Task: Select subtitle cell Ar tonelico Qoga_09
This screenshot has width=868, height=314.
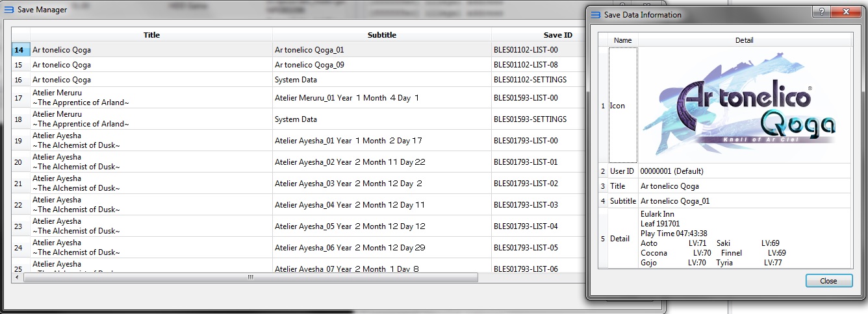Action: coord(381,65)
